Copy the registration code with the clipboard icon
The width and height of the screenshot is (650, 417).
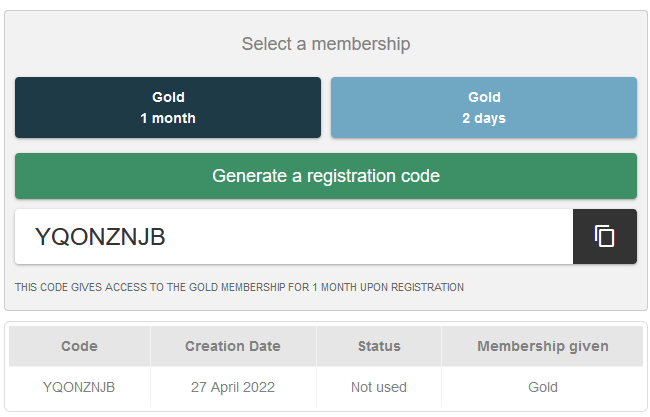(x=604, y=236)
